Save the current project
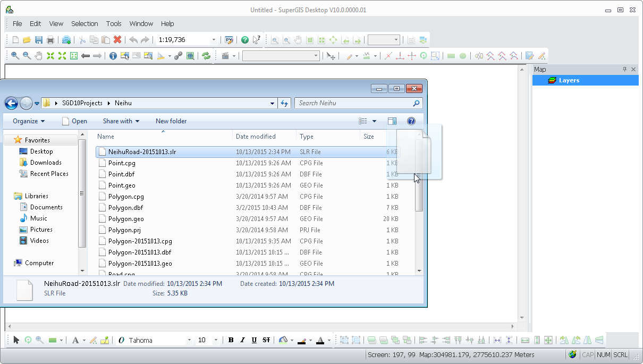Image resolution: width=643 pixels, height=364 pixels. (39, 40)
